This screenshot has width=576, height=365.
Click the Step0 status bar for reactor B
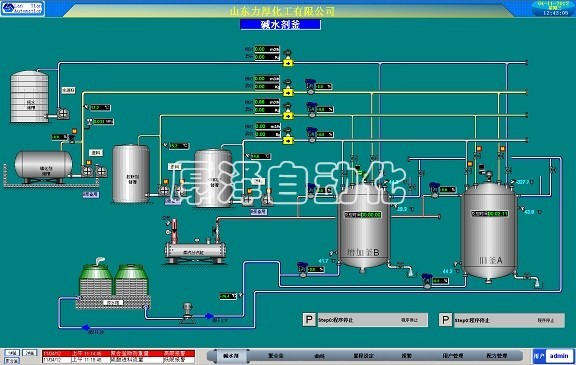coord(372,320)
